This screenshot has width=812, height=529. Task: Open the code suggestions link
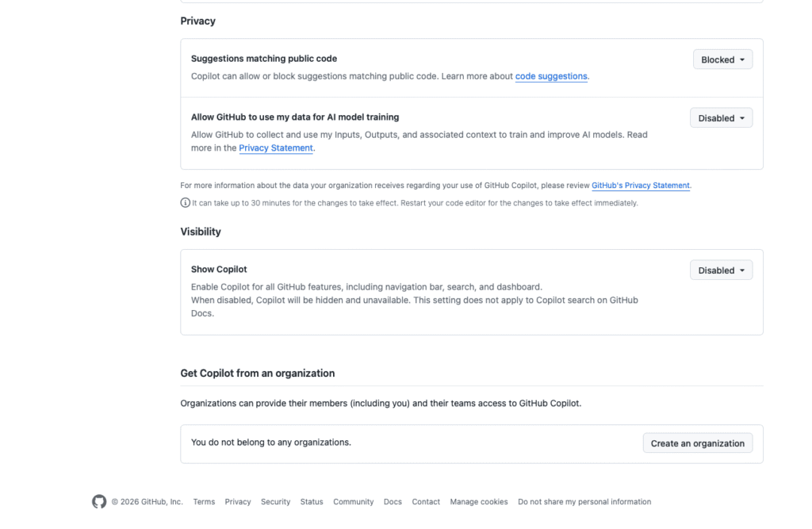click(551, 76)
